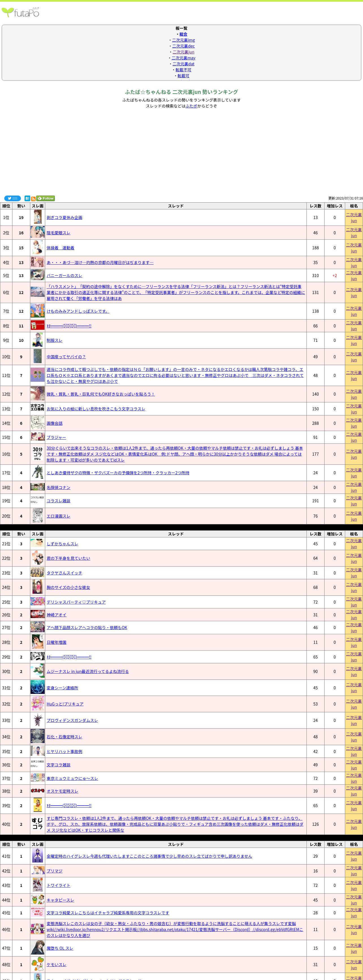Click the heading ふたば☆ちゃんねる 二次元裏jun 勢いランキング
The width and height of the screenshot is (363, 980).
tap(181, 92)
